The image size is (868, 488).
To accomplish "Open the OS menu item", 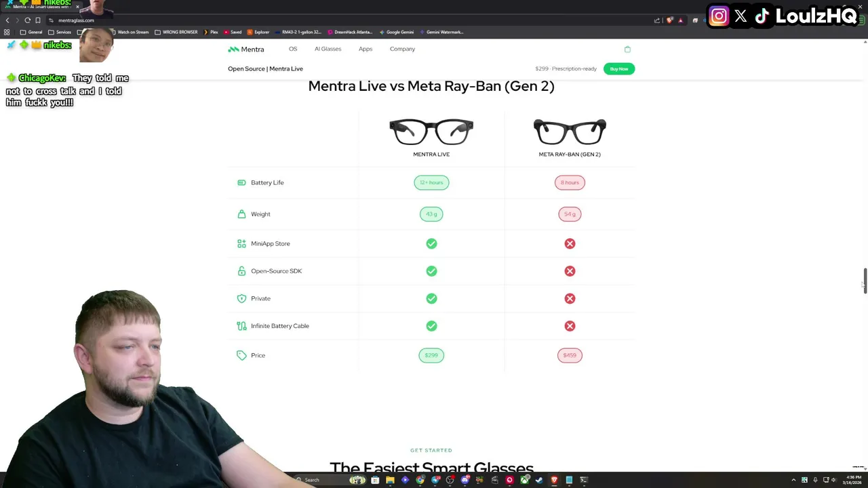I will 293,49.
